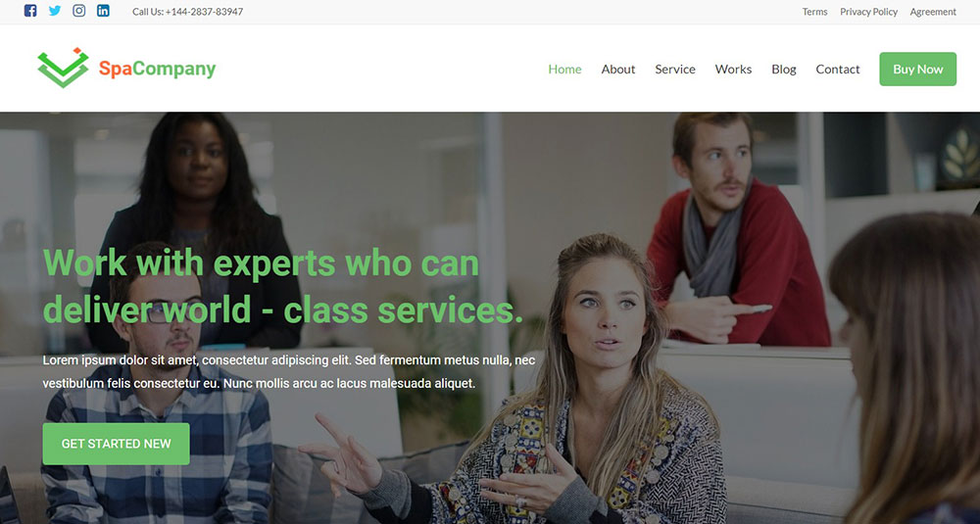980x524 pixels.
Task: Click the green chevron SpaCompany logo icon
Action: point(63,68)
